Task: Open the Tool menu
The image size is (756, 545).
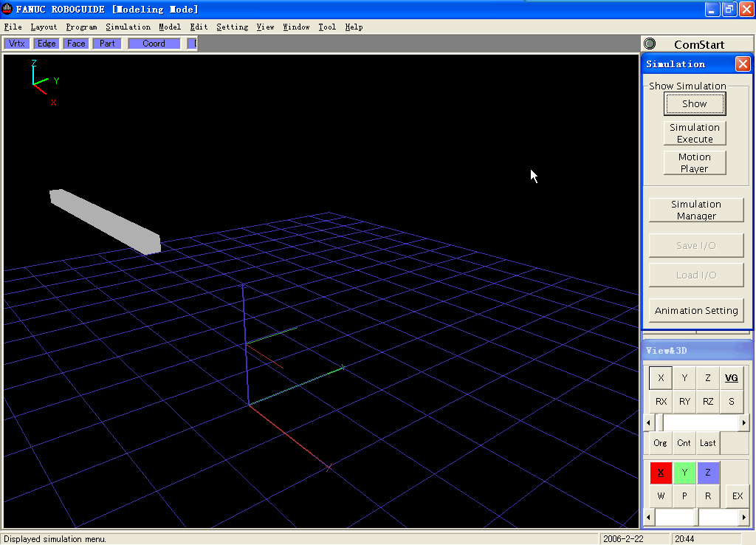Action: click(x=327, y=27)
